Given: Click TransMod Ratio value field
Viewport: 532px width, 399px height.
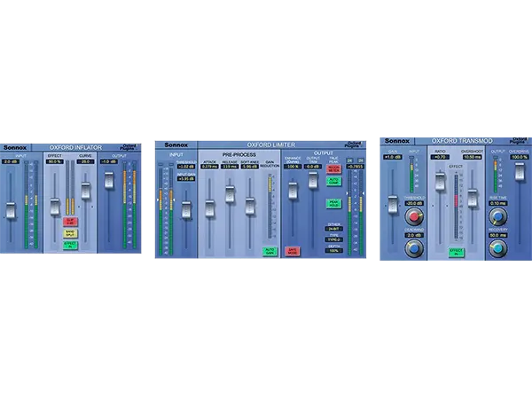Looking at the screenshot, I should pos(440,157).
